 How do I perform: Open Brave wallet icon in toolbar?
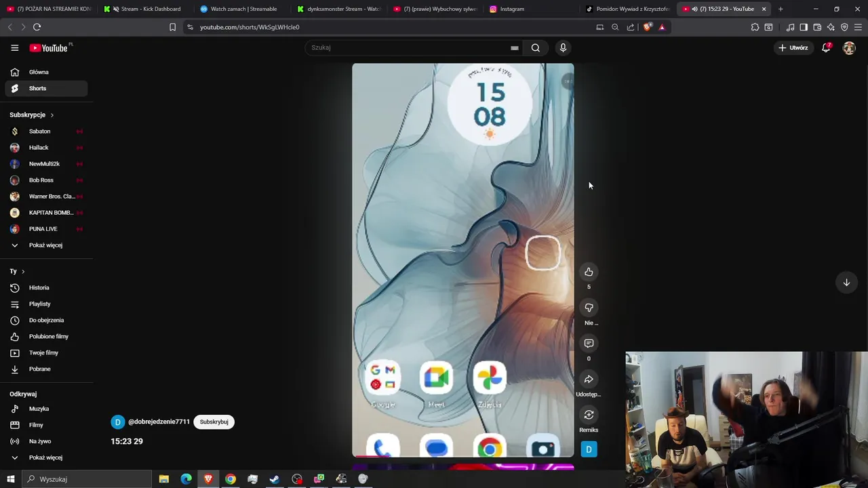point(817,27)
